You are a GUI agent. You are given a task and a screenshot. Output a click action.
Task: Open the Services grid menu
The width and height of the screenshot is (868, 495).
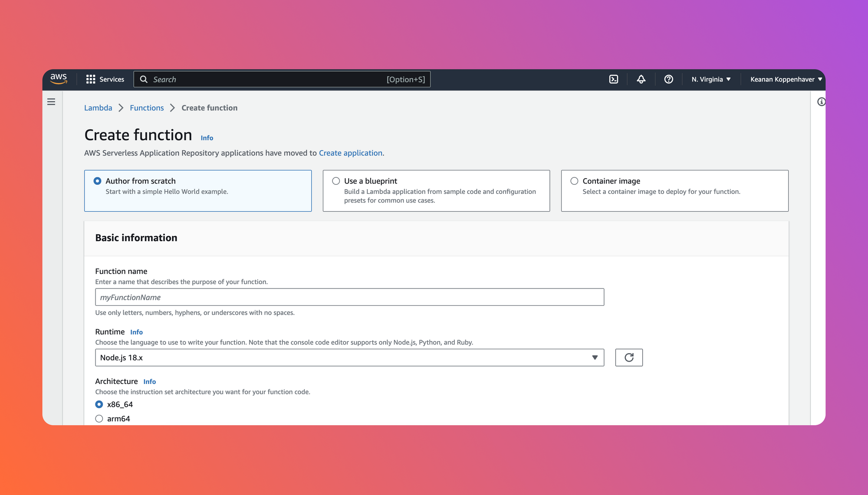[x=91, y=79]
